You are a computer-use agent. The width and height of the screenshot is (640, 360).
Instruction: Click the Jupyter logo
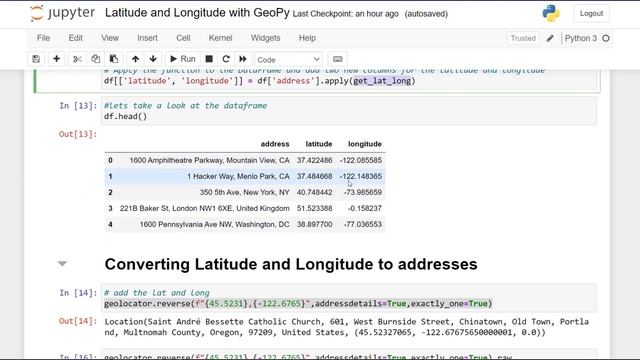[x=62, y=13]
